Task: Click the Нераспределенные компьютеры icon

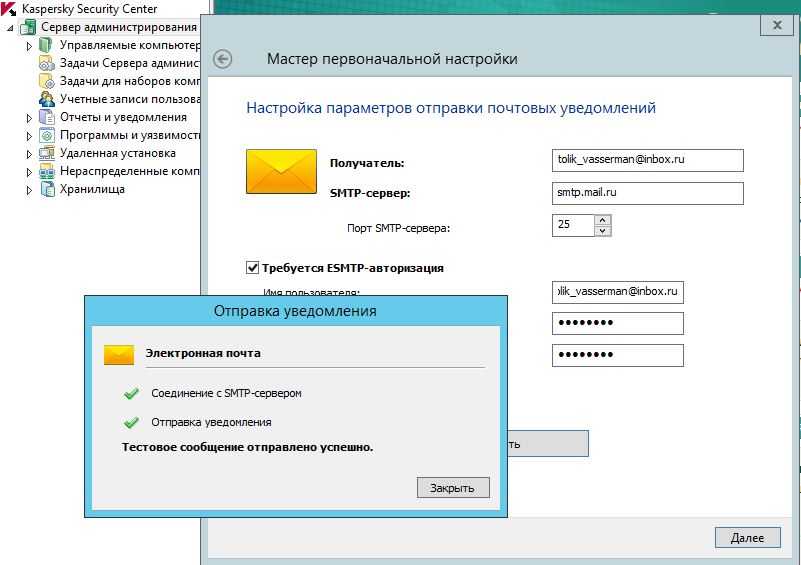Action: point(46,171)
